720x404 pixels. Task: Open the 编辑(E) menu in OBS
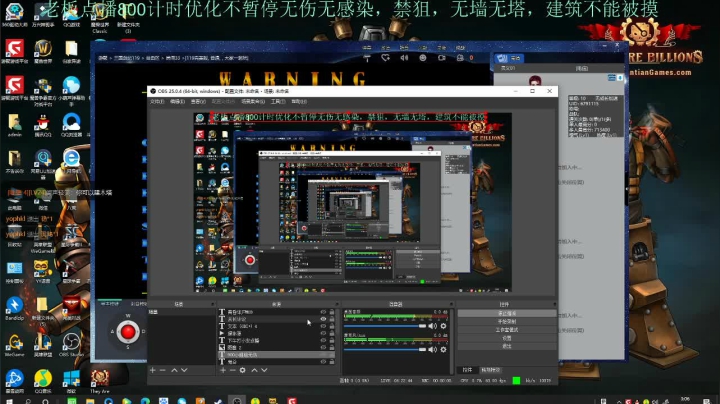pos(177,101)
